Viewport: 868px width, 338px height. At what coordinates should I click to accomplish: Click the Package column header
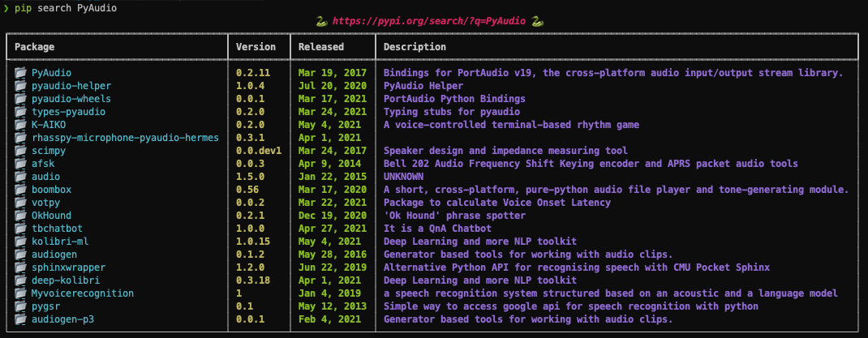click(x=34, y=47)
